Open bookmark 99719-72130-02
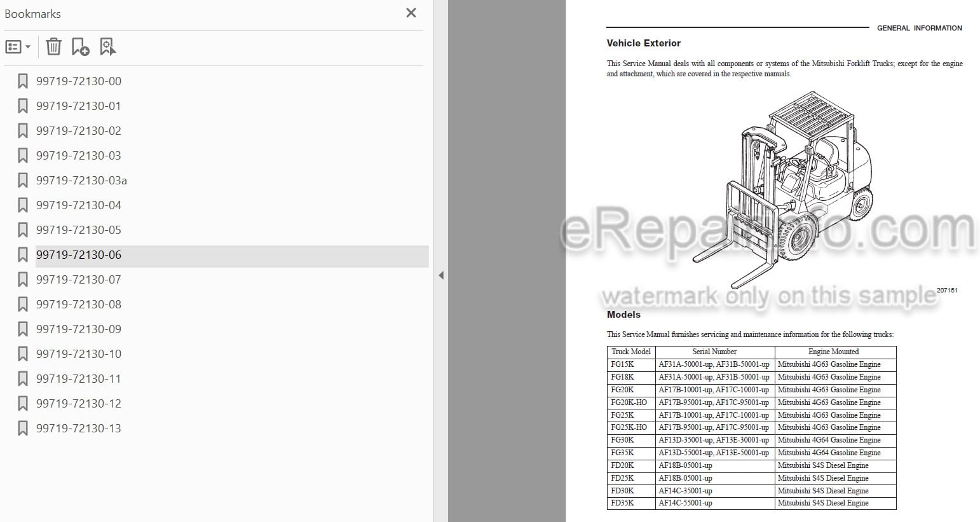The height and width of the screenshot is (522, 980). click(x=79, y=130)
